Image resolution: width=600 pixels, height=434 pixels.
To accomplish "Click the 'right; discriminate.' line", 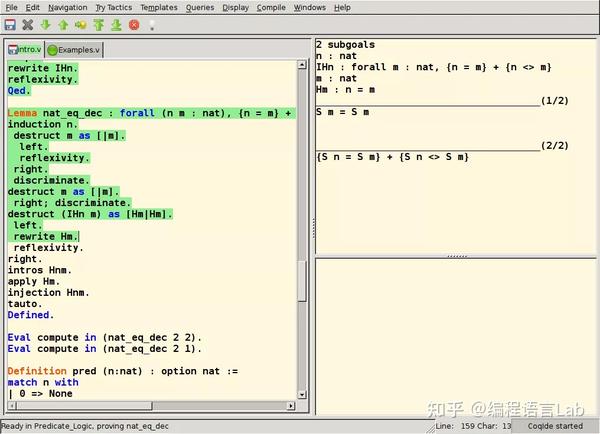I will (72, 203).
